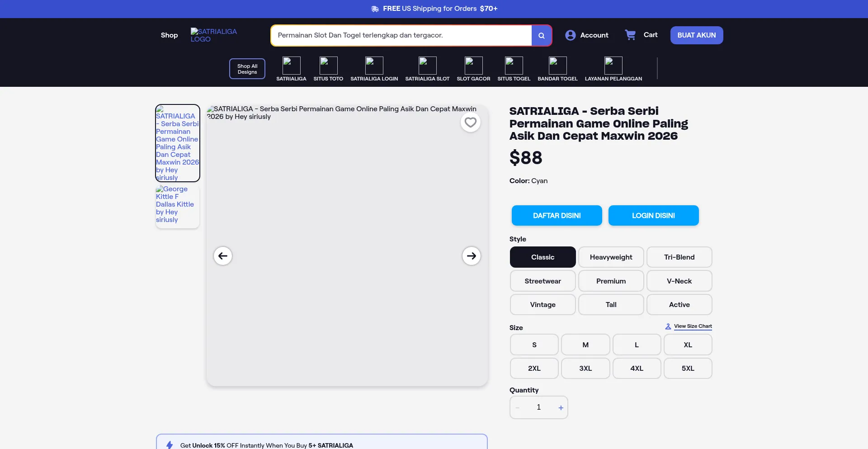Screen dimensions: 868x449
Task: Choose size 4XL
Action: pyautogui.click(x=637, y=369)
